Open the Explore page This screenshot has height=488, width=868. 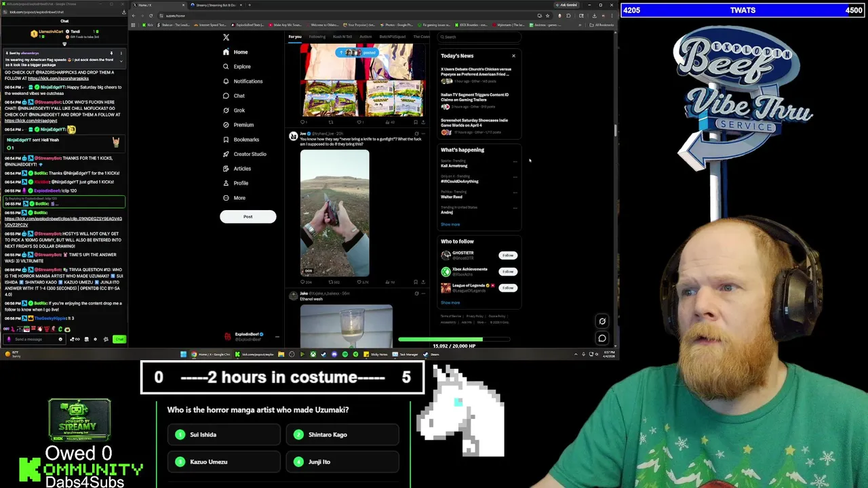[x=237, y=66]
